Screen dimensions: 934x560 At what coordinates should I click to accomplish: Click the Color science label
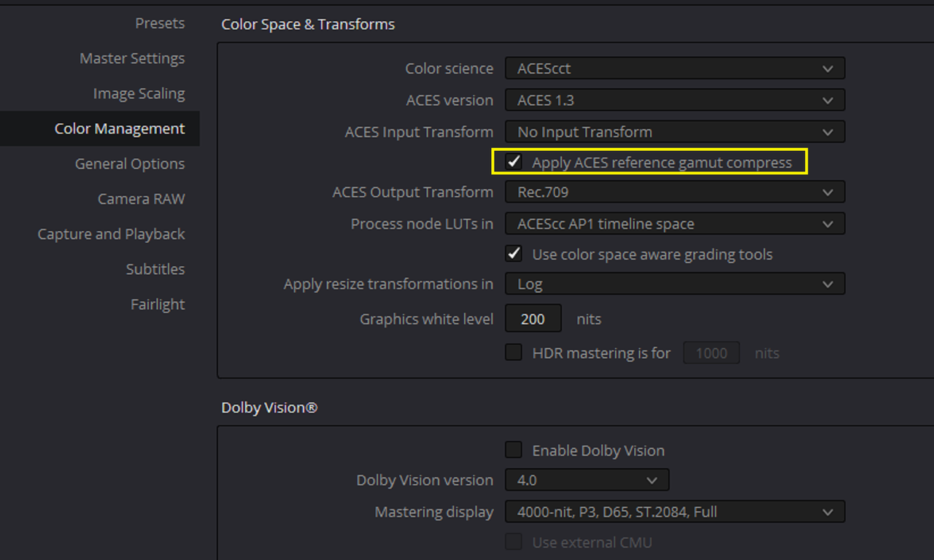449,69
